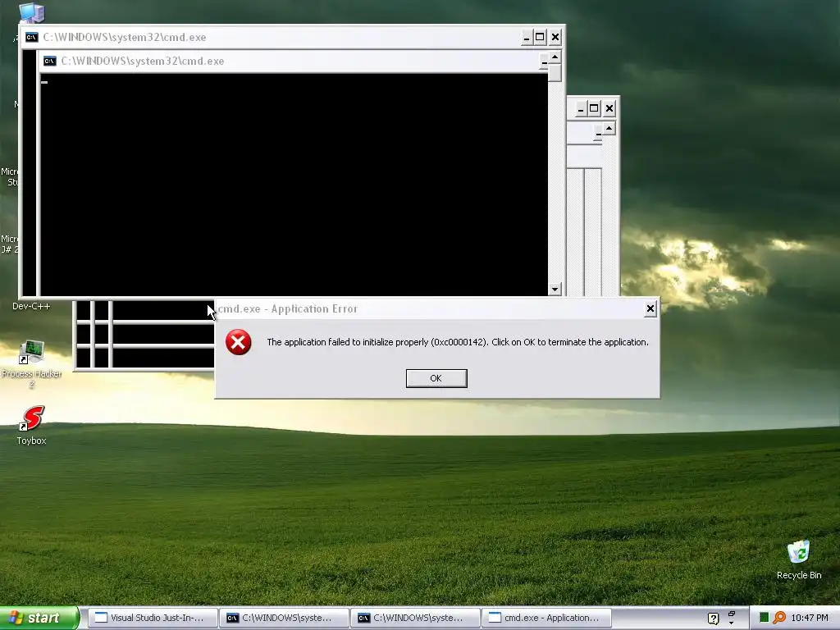Click inside the black console area

294,185
